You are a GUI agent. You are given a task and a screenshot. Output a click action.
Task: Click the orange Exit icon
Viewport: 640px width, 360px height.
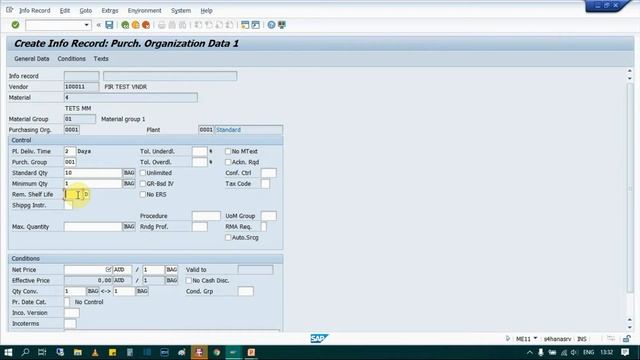click(136, 25)
